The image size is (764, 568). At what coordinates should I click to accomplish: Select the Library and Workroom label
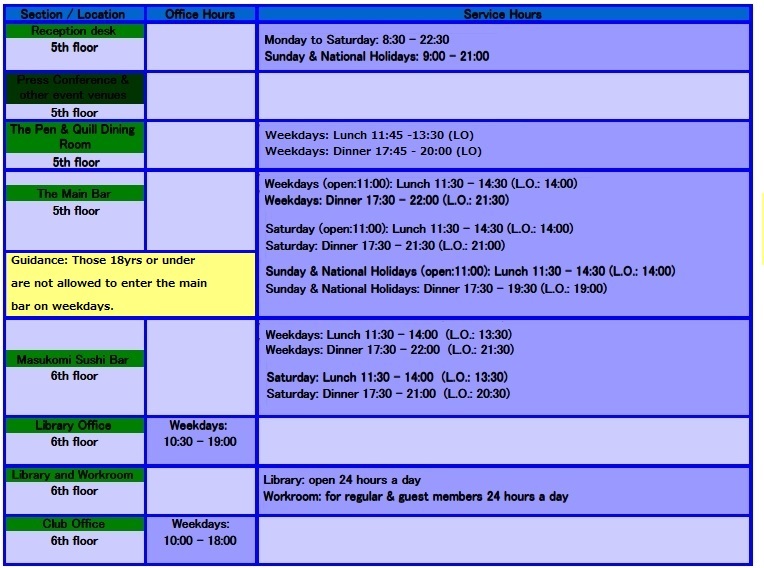tap(74, 475)
